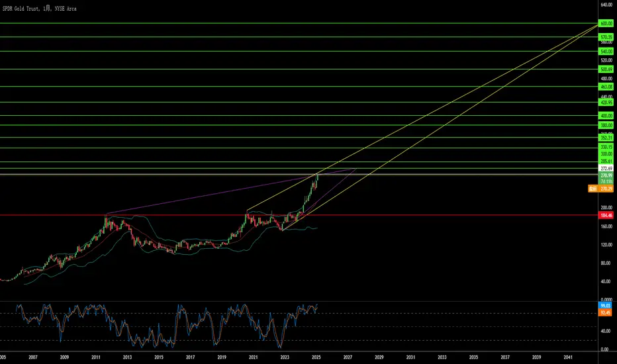
Task: Select the green 600.00 price label
Action: click(x=606, y=24)
